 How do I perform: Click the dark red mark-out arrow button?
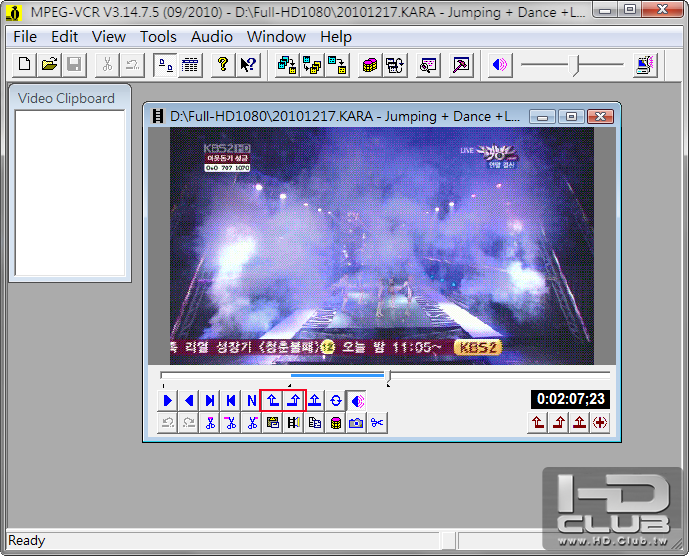[558, 423]
